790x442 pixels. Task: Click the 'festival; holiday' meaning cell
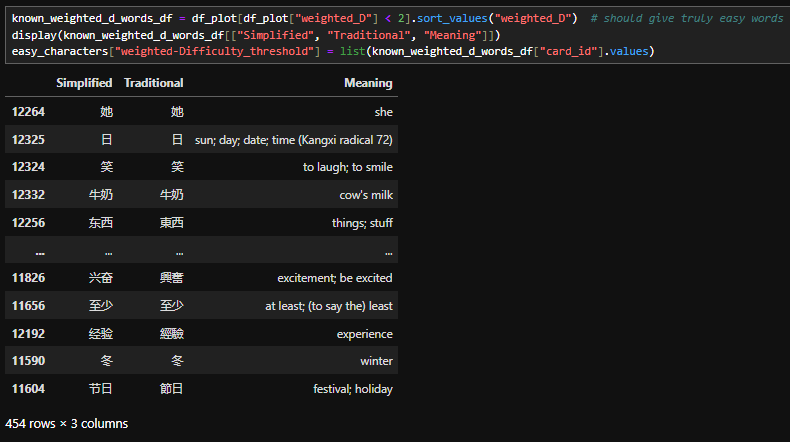tap(350, 389)
